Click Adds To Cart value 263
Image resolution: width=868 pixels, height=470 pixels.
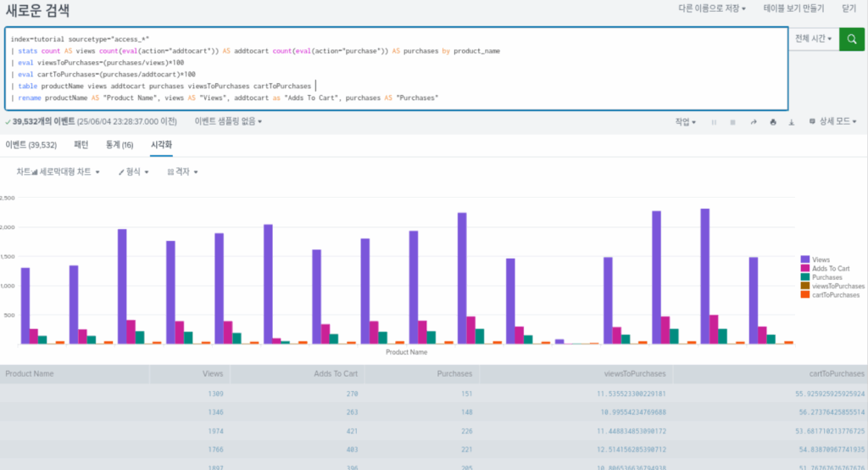pos(352,411)
